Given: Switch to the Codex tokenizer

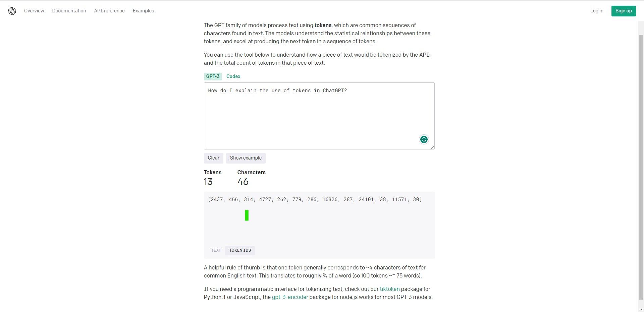Looking at the screenshot, I should [x=233, y=76].
